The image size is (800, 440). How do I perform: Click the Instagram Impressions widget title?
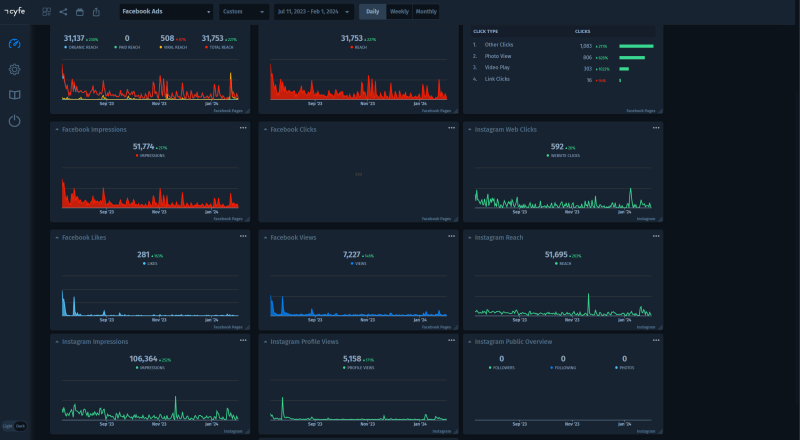95,342
